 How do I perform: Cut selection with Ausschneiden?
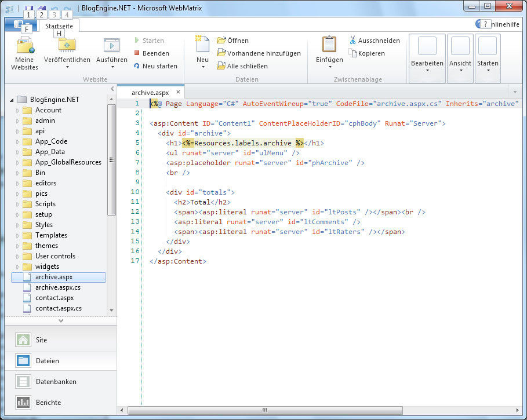(x=374, y=41)
